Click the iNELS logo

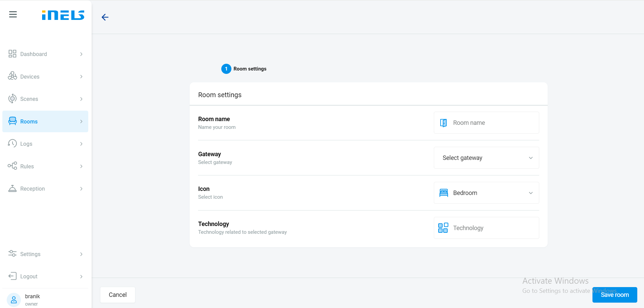coord(63,15)
